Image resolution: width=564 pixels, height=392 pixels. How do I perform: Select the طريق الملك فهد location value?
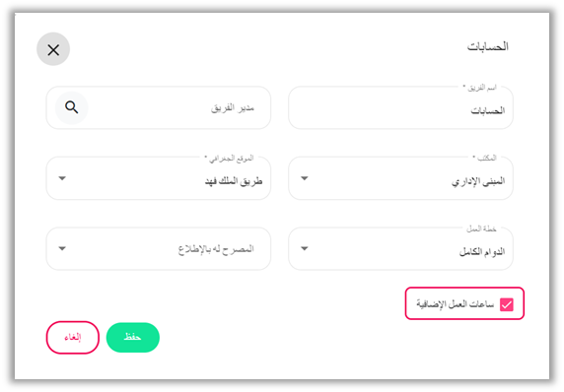coord(234,181)
